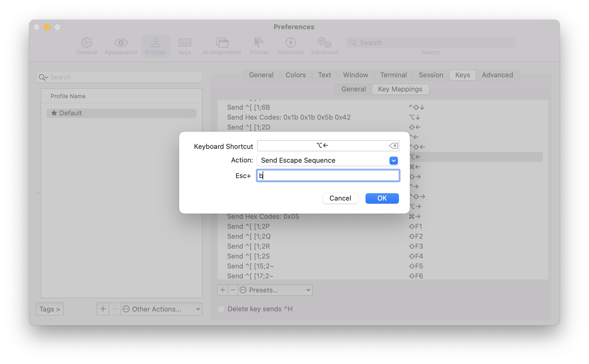Viewport: 589px width, 364px height.
Task: Open the General preferences icon
Action: pyautogui.click(x=86, y=46)
